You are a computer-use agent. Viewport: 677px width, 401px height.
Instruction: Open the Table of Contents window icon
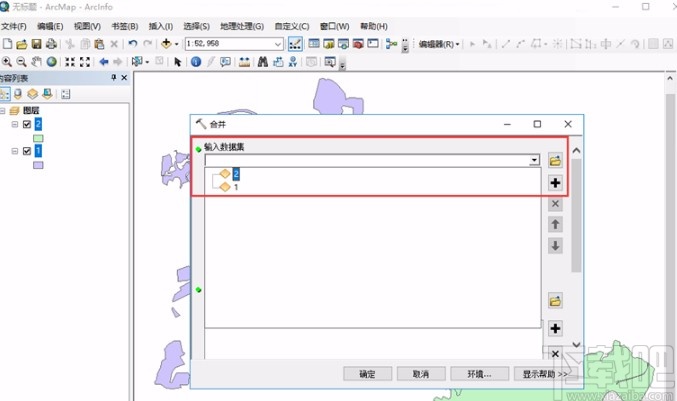point(314,44)
